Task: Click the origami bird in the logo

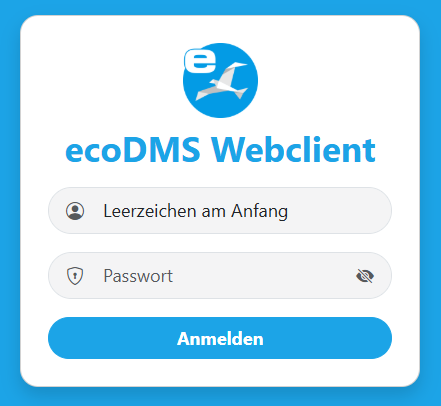Action: tap(222, 81)
